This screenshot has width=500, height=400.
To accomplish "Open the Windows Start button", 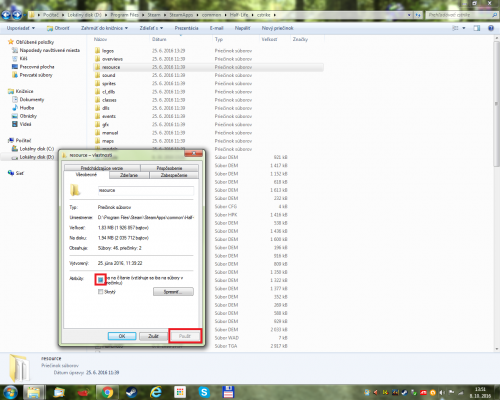I will click(10, 392).
